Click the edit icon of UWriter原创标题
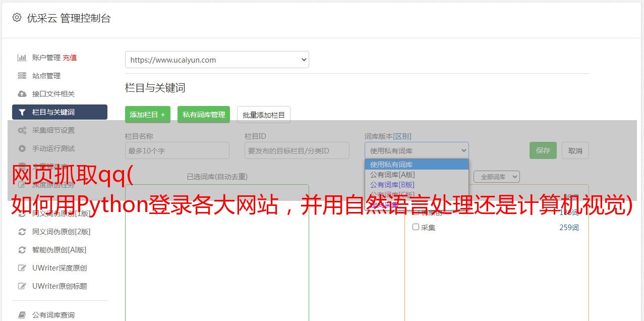The image size is (644, 321). 22,286
